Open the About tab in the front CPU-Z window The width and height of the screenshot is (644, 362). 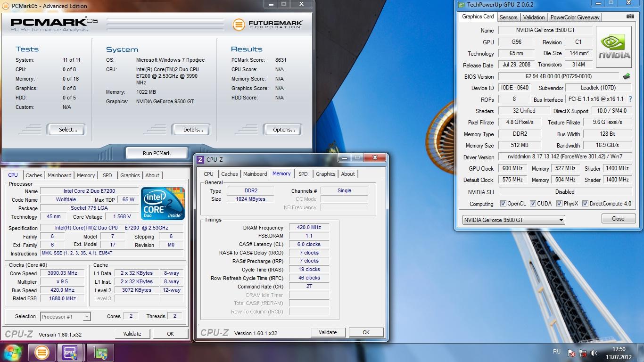[x=348, y=174]
